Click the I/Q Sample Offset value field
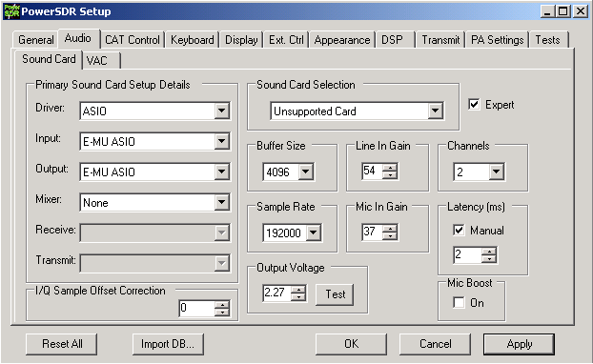The height and width of the screenshot is (364, 593). point(197,309)
